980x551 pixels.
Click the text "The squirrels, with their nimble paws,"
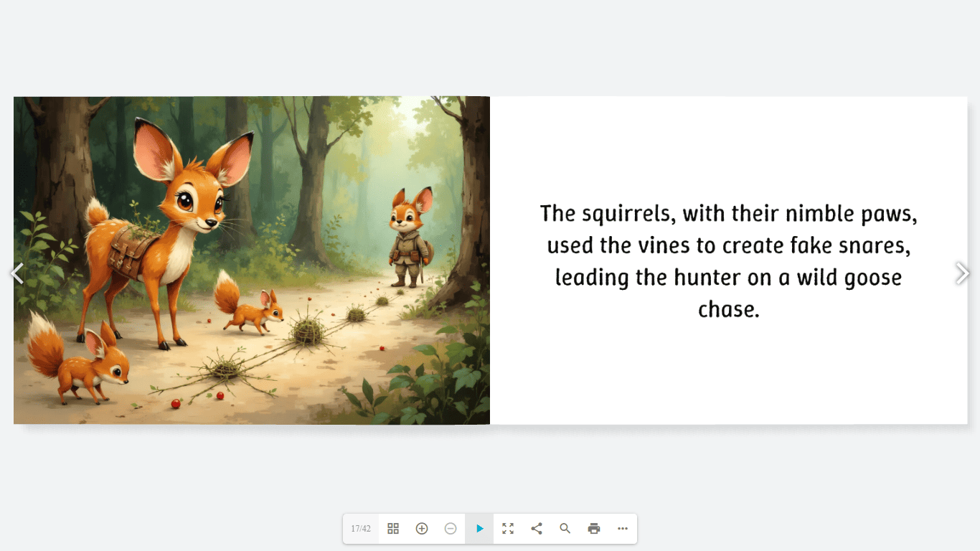729,214
